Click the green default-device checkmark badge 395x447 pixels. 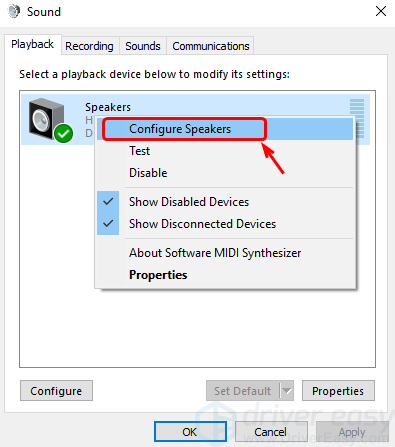point(64,134)
